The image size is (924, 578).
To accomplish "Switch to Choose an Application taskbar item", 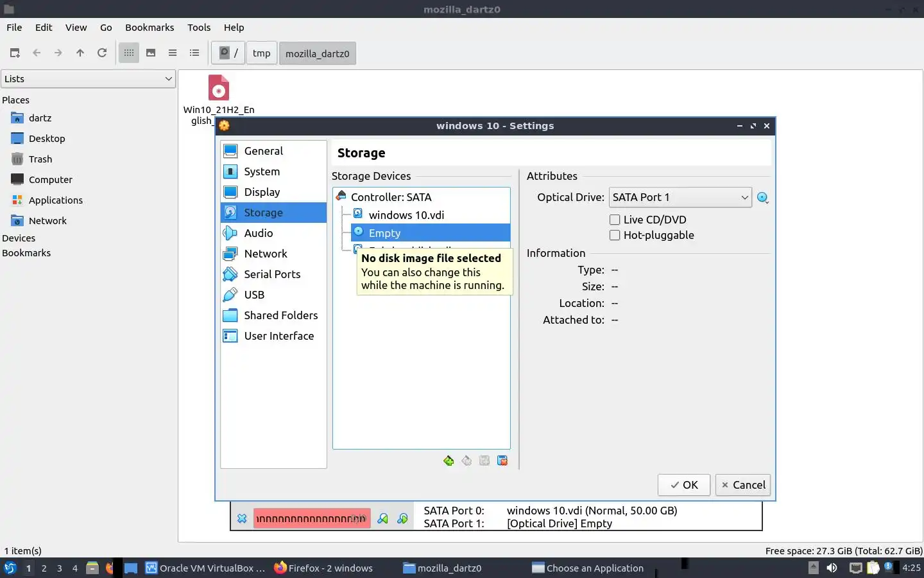I will coord(588,568).
